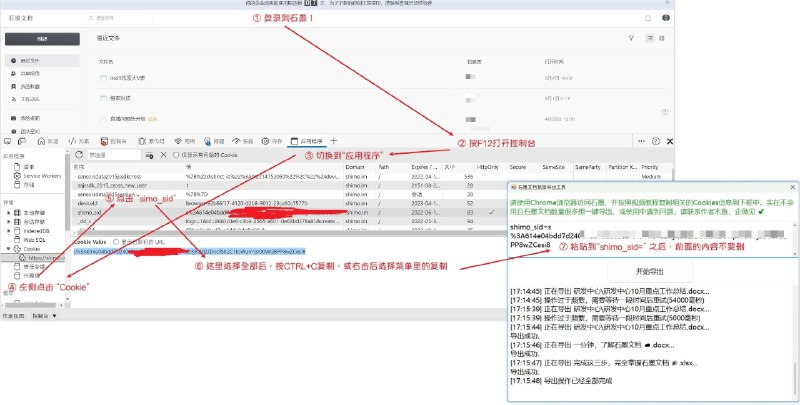Click the Start Export button in export tool
Screen dimensions: 800x405
click(649, 271)
